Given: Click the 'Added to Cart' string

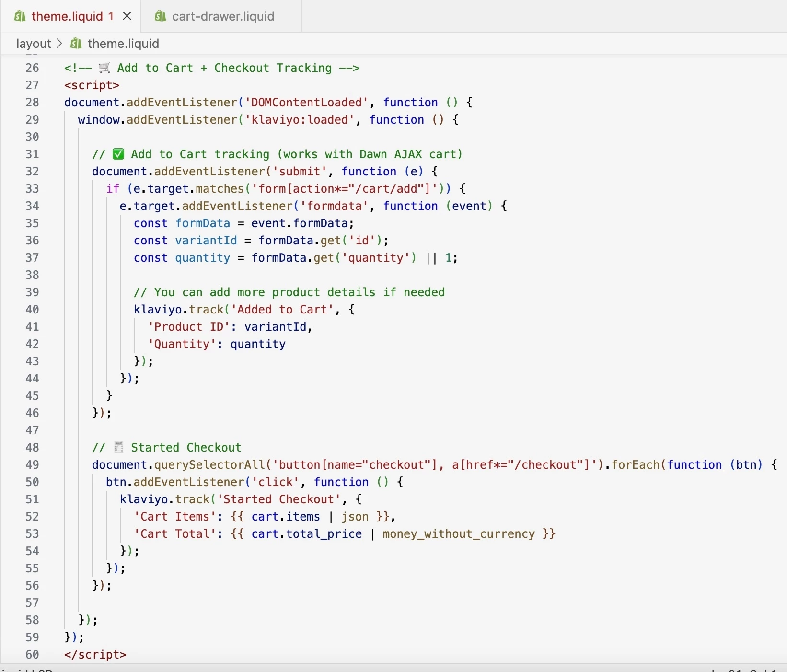Looking at the screenshot, I should [x=282, y=310].
